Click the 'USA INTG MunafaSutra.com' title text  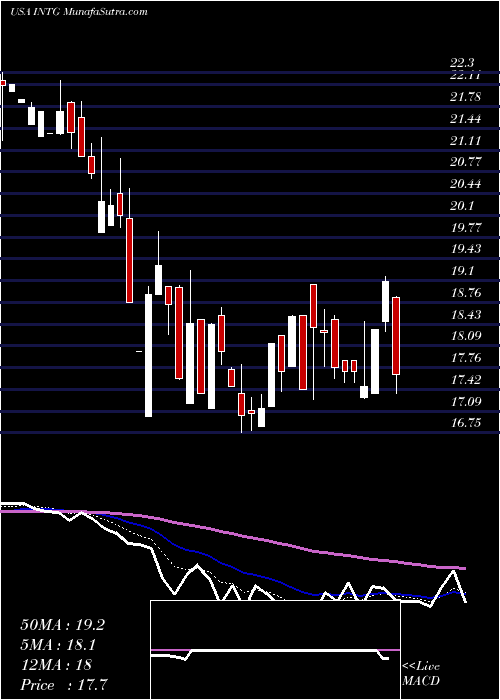[79, 12]
